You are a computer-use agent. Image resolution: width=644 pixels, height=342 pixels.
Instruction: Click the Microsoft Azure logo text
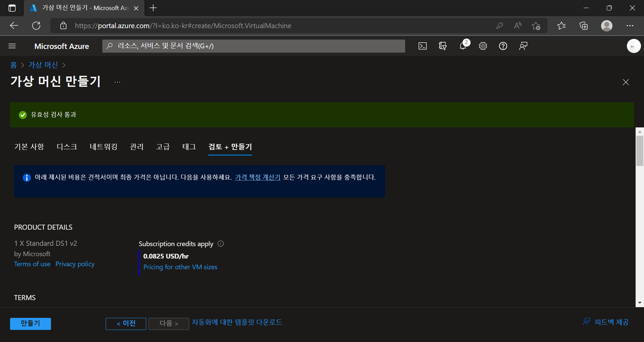click(62, 46)
